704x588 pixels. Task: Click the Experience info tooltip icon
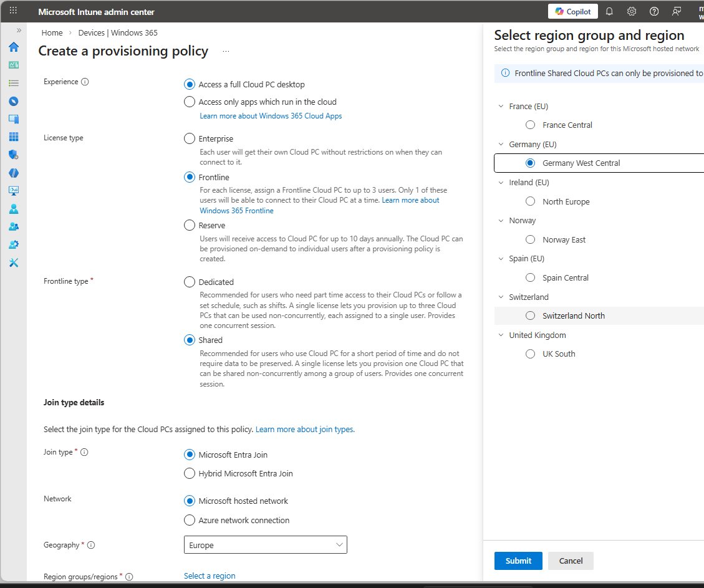pyautogui.click(x=85, y=82)
